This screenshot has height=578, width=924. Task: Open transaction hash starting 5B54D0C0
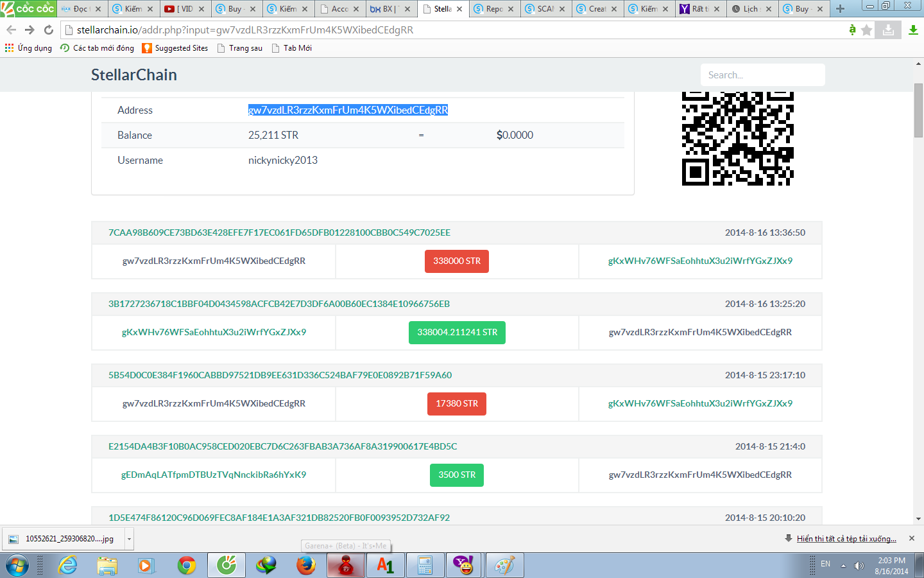click(280, 375)
